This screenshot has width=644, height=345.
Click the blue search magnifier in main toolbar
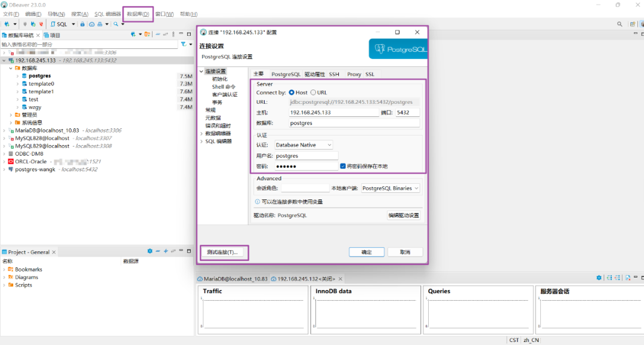(116, 24)
